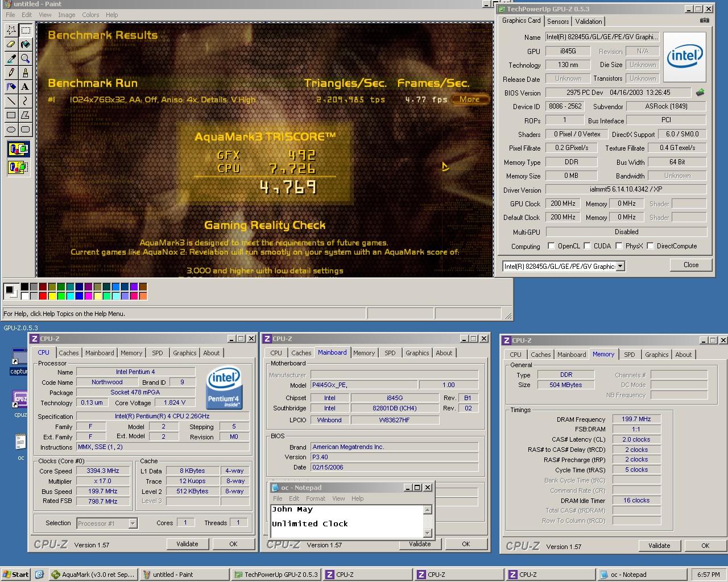The image size is (728, 582).
Task: Click the GPU name field in GPU-Z
Action: [602, 37]
